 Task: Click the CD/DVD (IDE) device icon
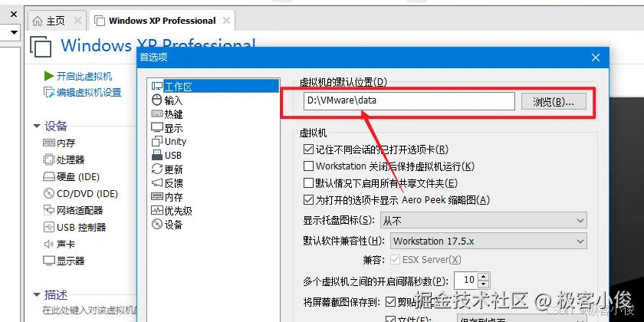(x=48, y=193)
